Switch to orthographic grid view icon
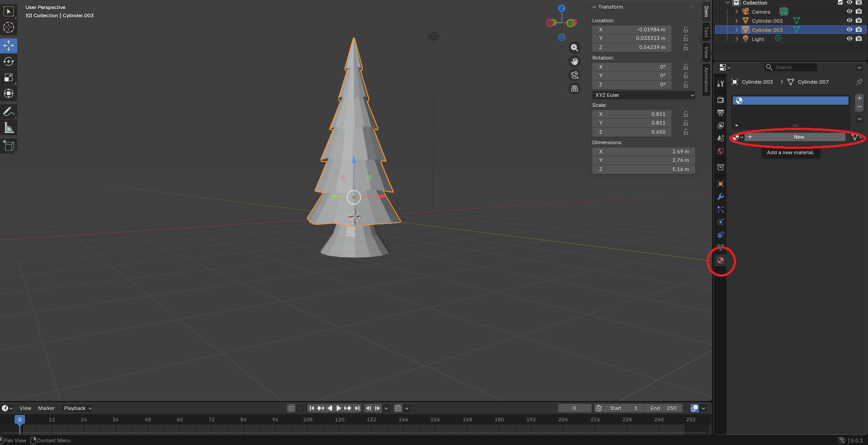868x445 pixels. [x=575, y=89]
